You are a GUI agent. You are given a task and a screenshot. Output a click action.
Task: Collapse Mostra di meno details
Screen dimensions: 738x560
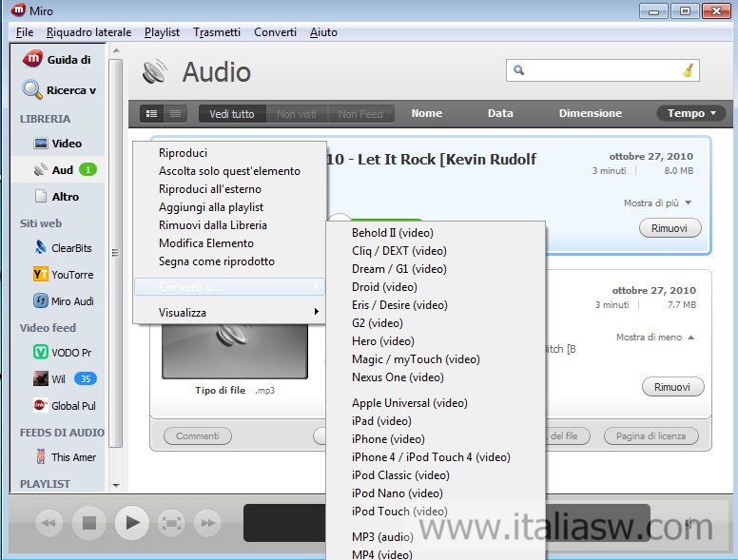coord(655,337)
